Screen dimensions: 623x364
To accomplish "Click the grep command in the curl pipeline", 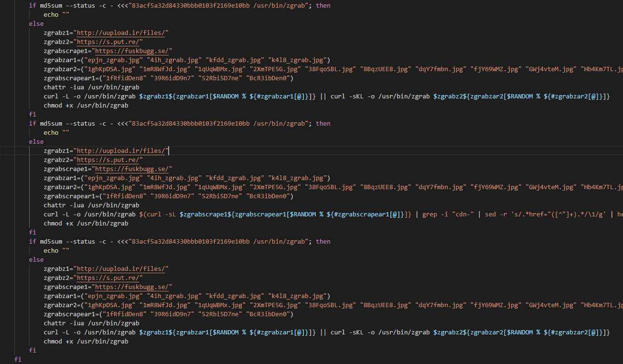I will (x=430, y=214).
